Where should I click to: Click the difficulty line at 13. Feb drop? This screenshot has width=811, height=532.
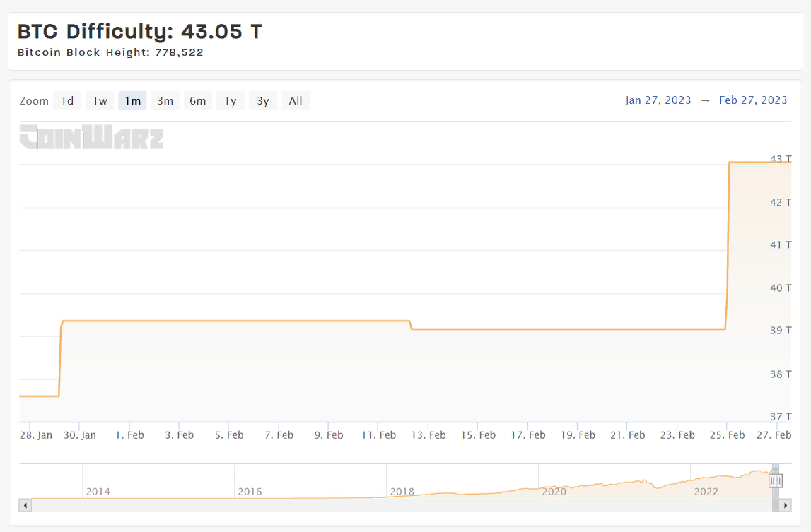click(412, 325)
